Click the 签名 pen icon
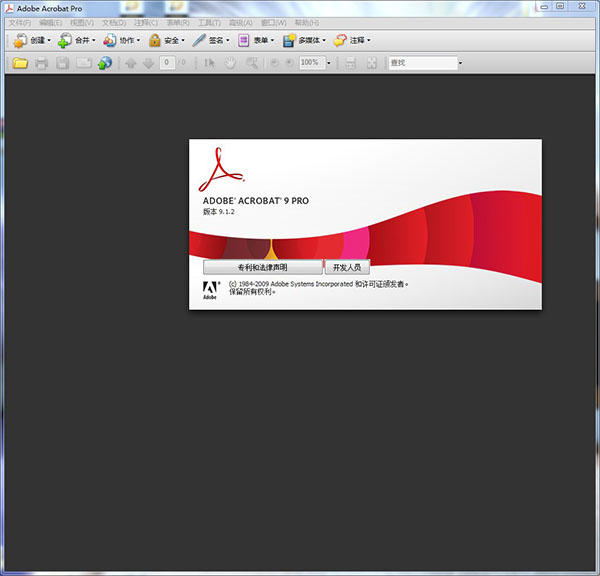 tap(199, 40)
